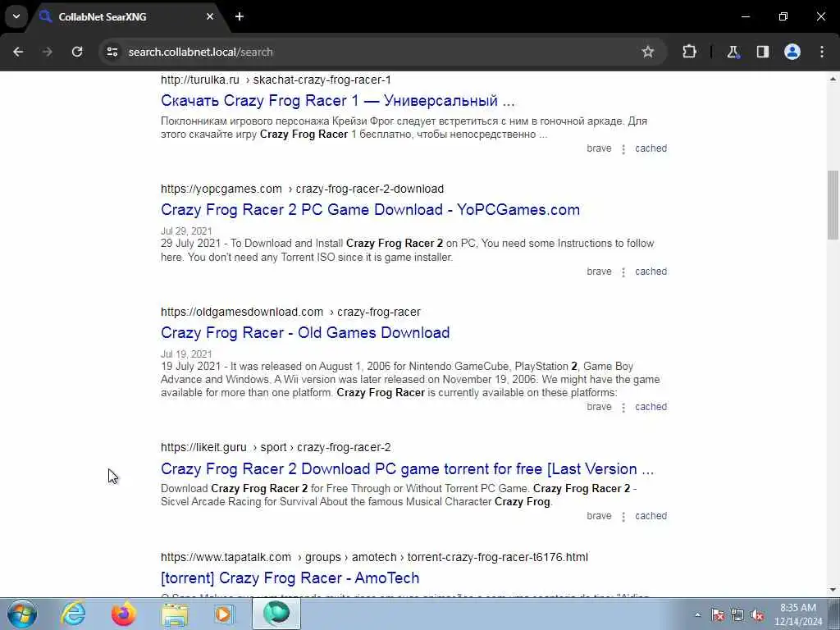
Task: Click cached link for YoPCGames result
Action: click(651, 272)
